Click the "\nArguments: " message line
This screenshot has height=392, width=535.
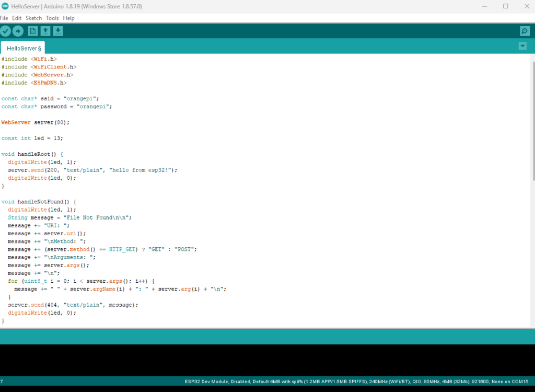[x=52, y=258]
